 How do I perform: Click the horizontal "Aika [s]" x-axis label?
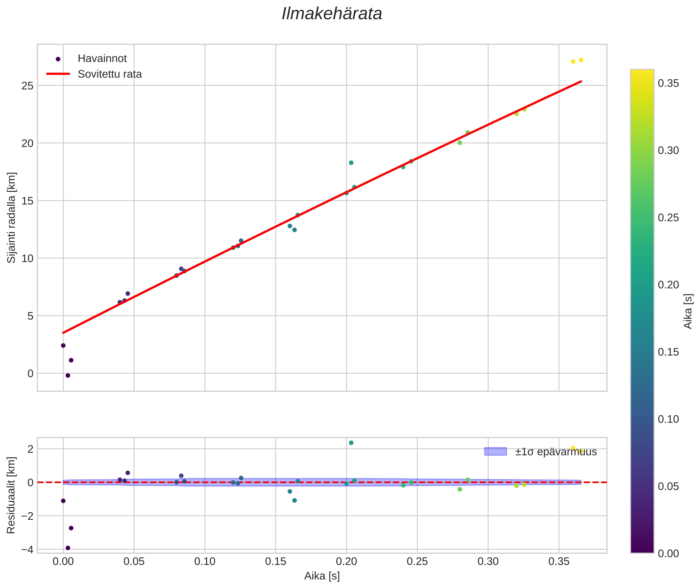click(x=322, y=576)
